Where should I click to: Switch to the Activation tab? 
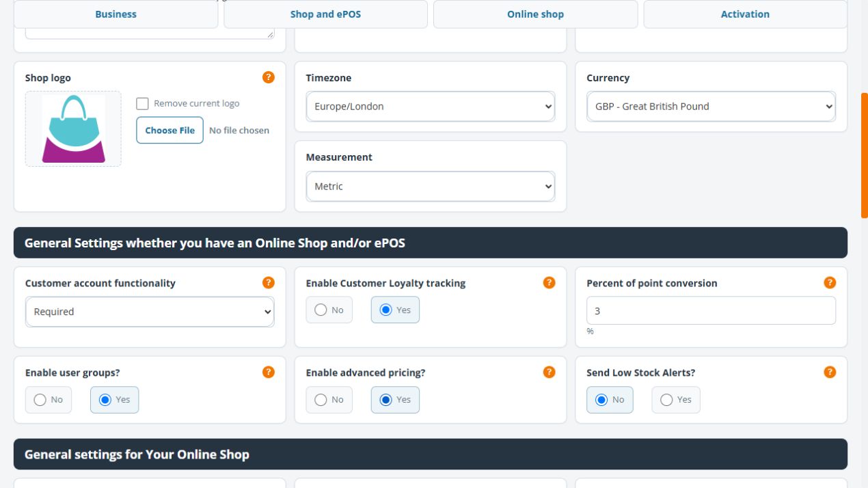(745, 14)
